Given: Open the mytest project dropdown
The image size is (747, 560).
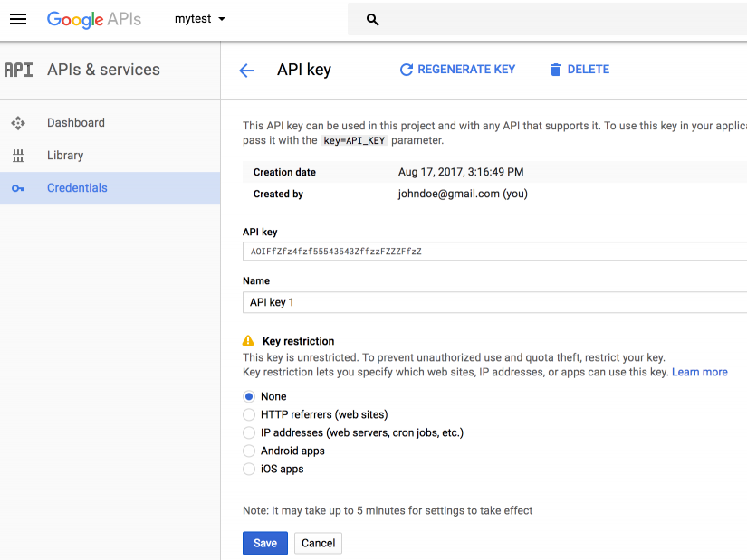Looking at the screenshot, I should point(200,19).
